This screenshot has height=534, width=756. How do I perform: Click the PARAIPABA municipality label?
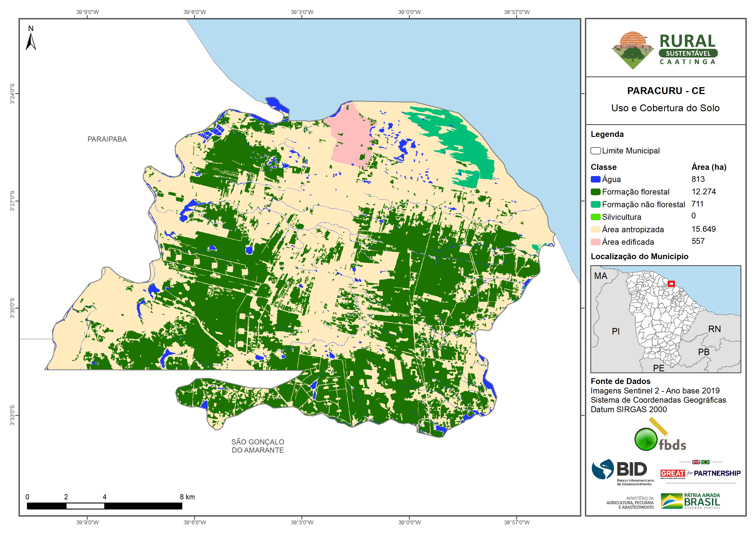click(107, 139)
